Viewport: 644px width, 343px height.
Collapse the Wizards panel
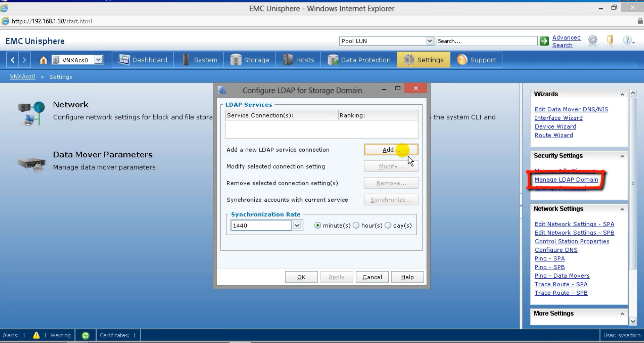(x=622, y=94)
